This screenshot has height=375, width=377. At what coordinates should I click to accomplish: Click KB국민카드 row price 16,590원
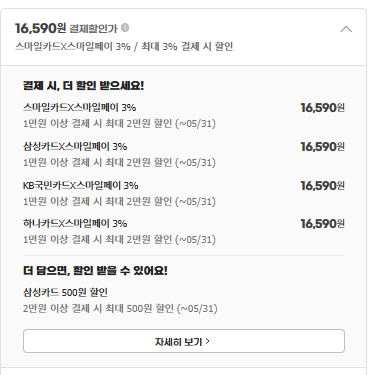point(323,186)
